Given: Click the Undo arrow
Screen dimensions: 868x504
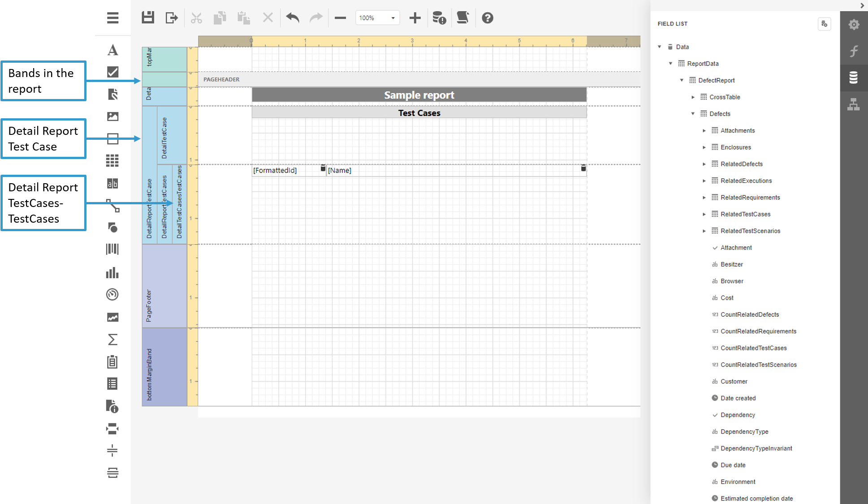Looking at the screenshot, I should tap(292, 18).
